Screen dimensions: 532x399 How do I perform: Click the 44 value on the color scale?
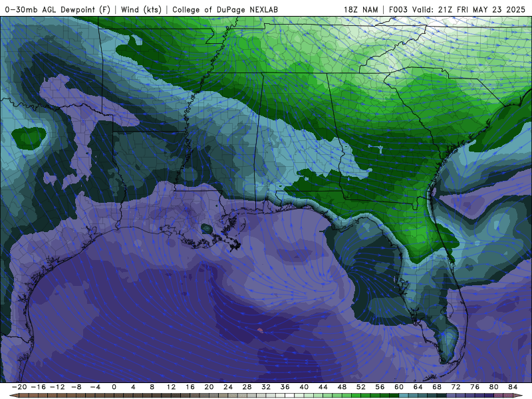pos(323,387)
